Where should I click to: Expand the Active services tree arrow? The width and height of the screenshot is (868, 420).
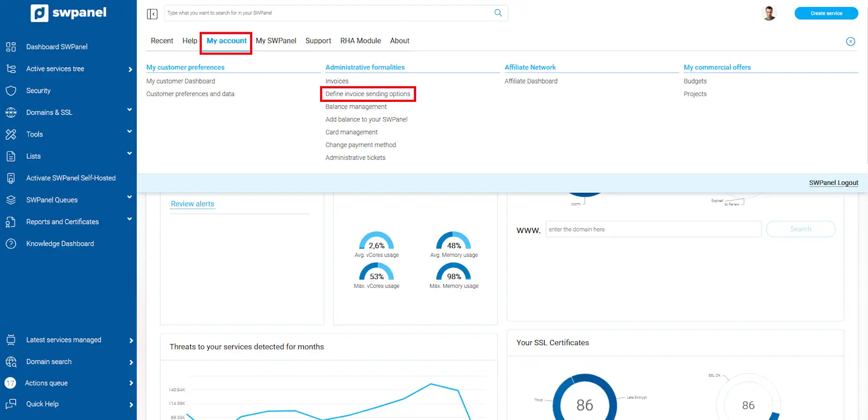coord(130,69)
